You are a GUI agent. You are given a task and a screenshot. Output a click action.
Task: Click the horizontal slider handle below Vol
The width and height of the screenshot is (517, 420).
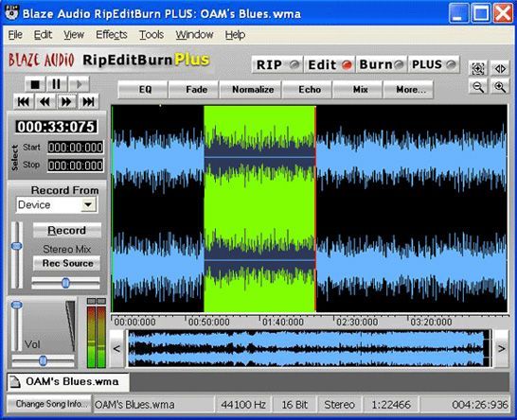(x=43, y=360)
